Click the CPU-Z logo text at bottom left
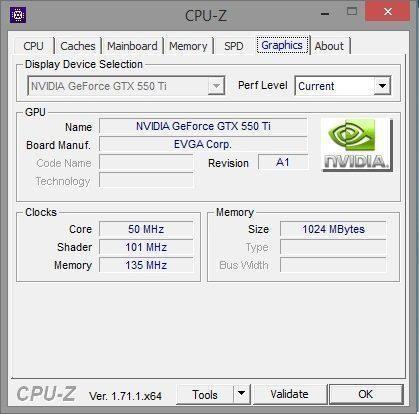Image resolution: width=419 pixels, height=414 pixels. (46, 394)
